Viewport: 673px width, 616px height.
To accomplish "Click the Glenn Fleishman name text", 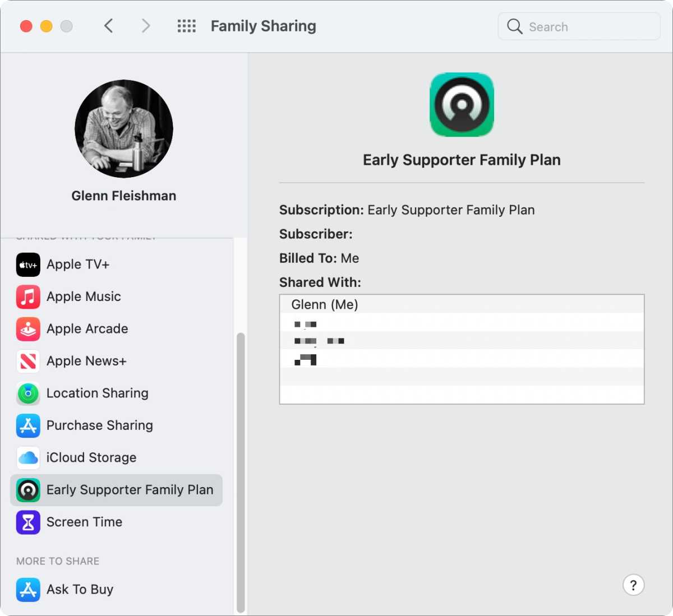I will (x=124, y=196).
